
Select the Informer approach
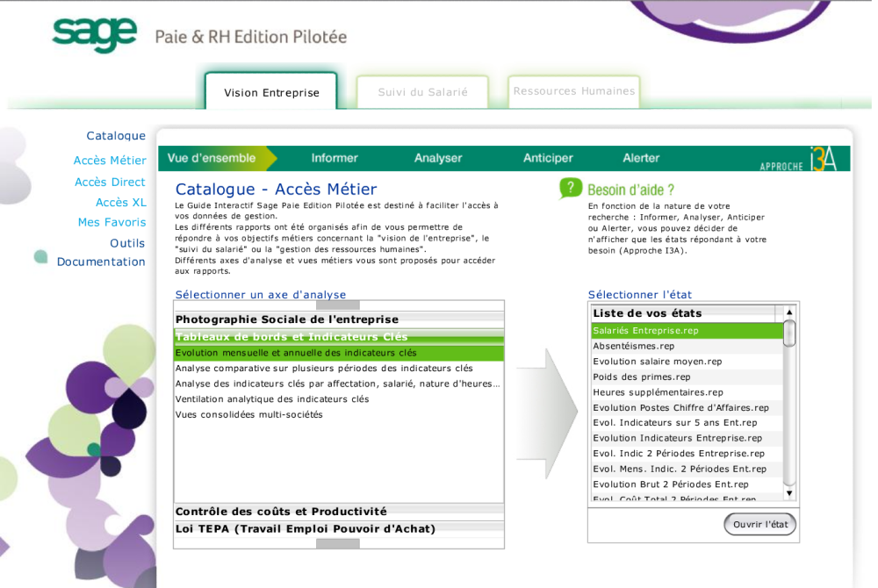[x=335, y=158]
